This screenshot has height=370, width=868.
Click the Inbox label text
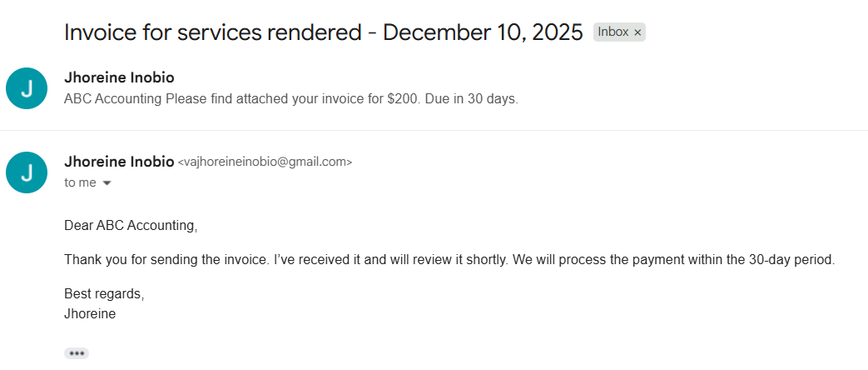click(x=613, y=32)
